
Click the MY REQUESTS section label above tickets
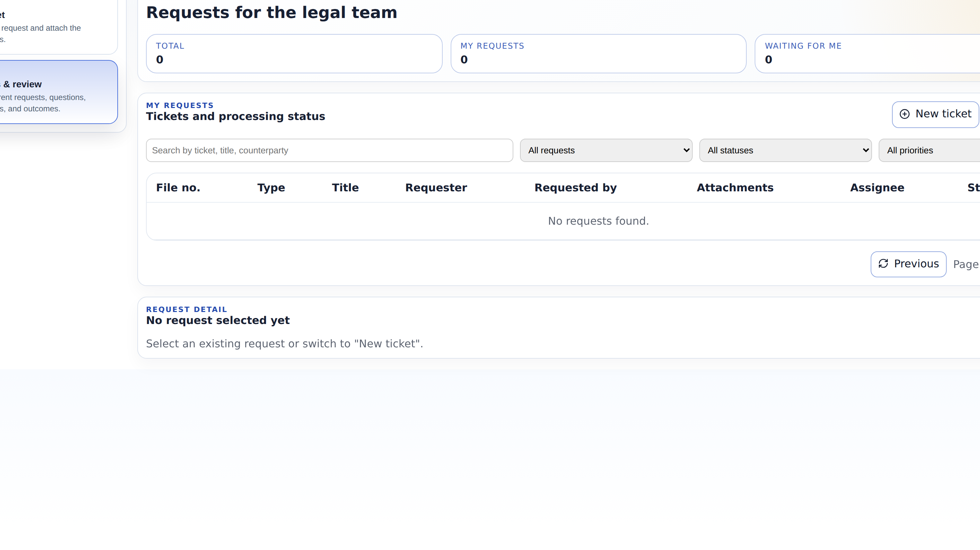(x=180, y=105)
